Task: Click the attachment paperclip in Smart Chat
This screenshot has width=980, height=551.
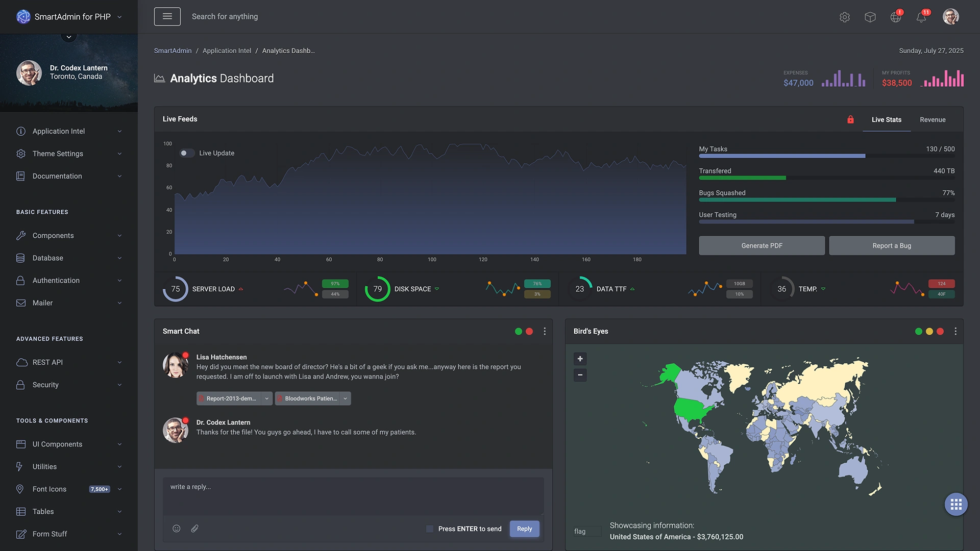Action: (x=194, y=528)
